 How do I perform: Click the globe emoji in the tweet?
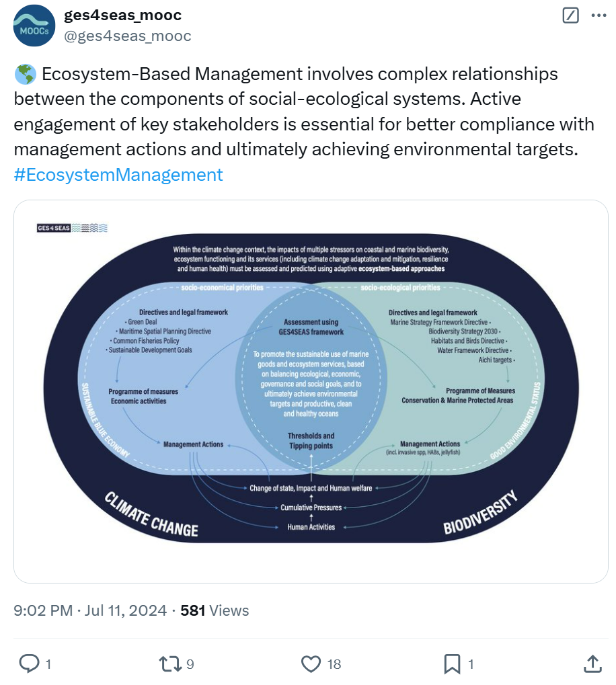[x=22, y=74]
